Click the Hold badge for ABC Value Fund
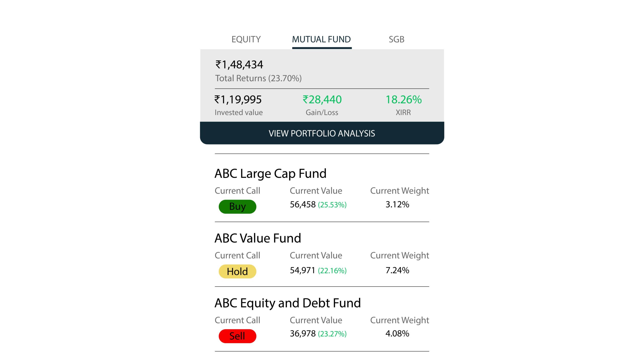644x362 pixels. [237, 271]
